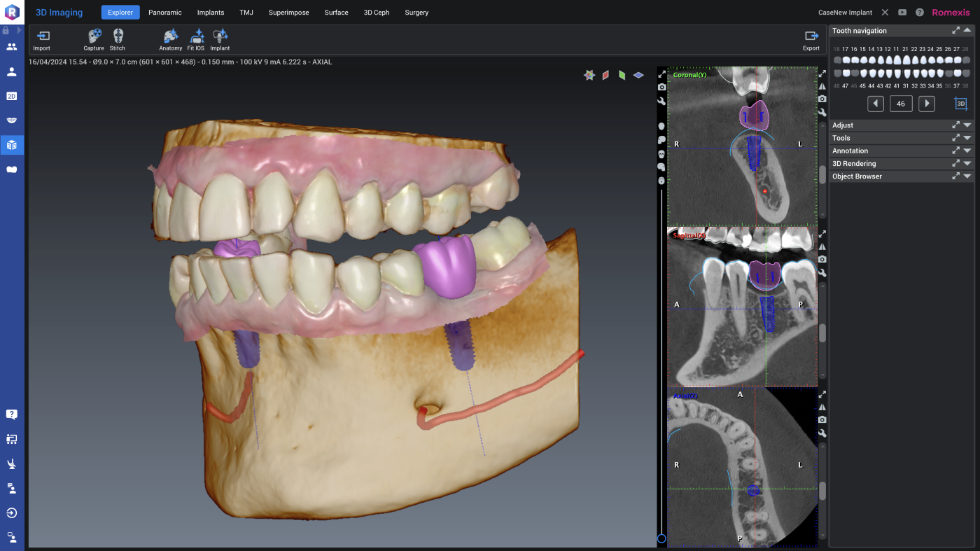Take a snapshot of the 3D view
980x551 pixels.
pos(661,87)
